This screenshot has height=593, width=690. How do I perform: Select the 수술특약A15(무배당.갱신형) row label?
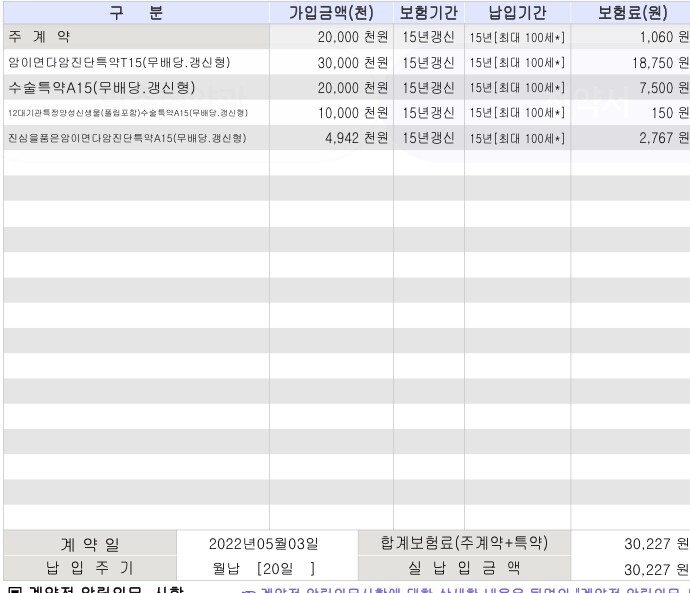coord(102,88)
